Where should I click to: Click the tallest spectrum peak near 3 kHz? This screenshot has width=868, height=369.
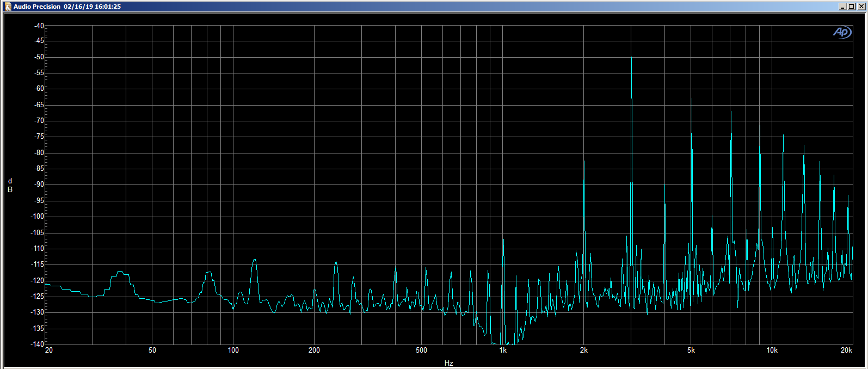631,57
